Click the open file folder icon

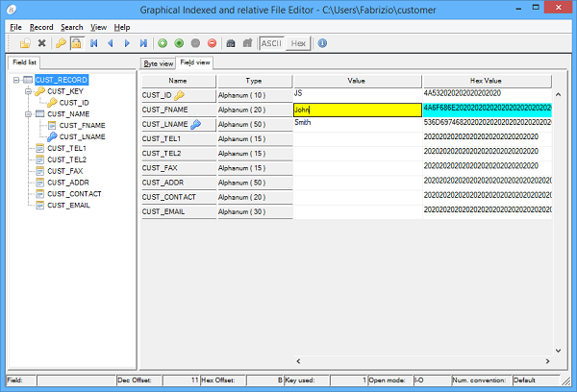25,43
